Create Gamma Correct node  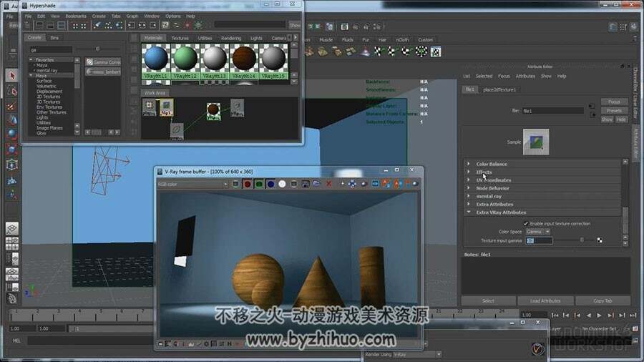103,62
